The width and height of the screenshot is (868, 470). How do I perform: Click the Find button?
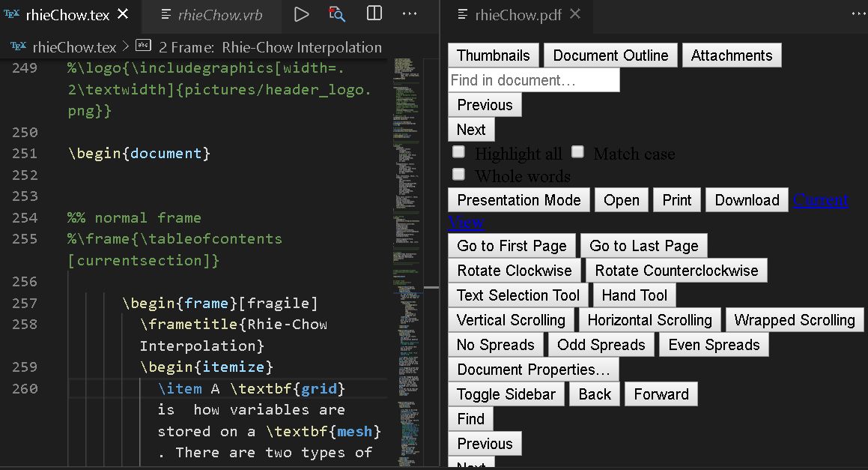[x=470, y=419]
